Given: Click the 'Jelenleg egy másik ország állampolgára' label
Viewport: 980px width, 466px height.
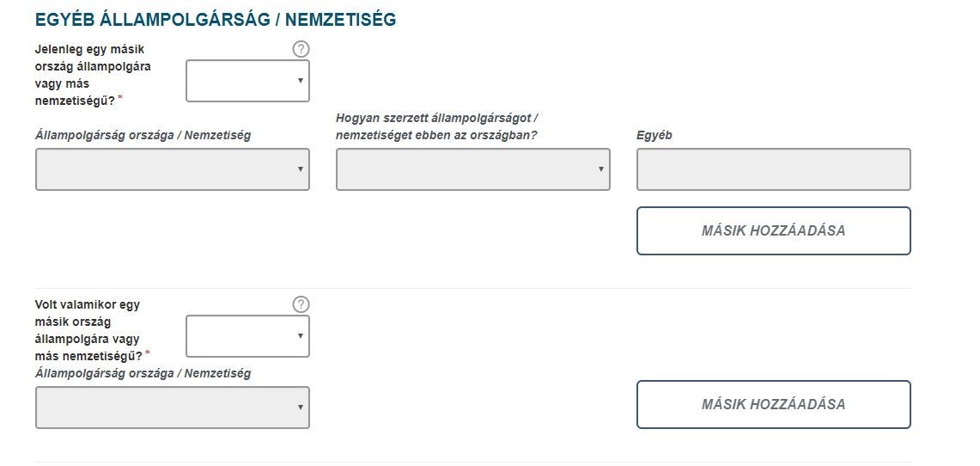Looking at the screenshot, I should (x=93, y=75).
